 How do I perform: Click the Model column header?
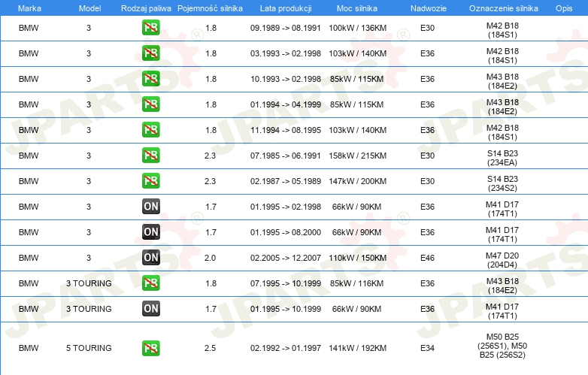point(89,8)
